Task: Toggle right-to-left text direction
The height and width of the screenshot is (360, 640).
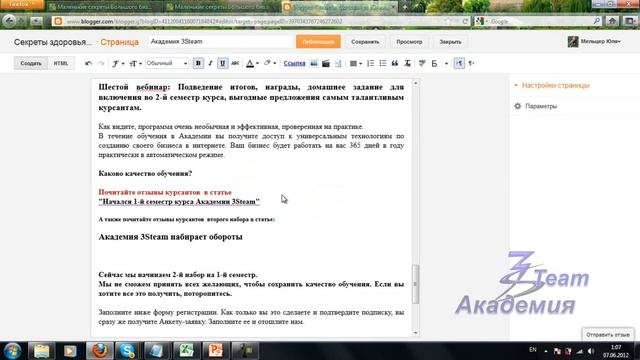Action: (x=471, y=63)
